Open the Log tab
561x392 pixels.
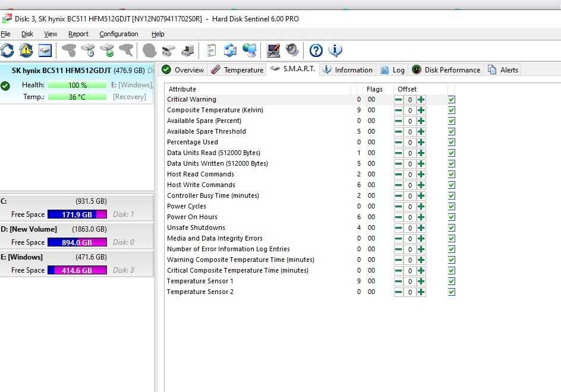click(392, 69)
